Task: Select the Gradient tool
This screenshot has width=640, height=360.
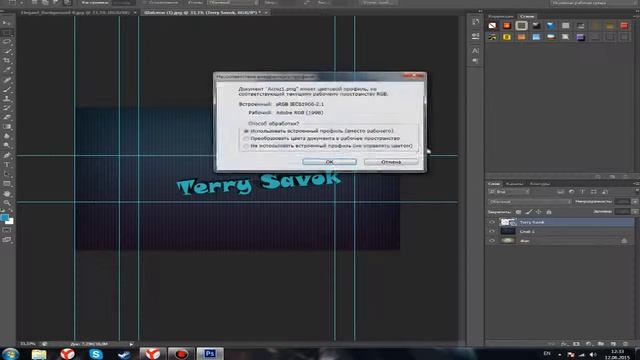Action: tap(7, 127)
